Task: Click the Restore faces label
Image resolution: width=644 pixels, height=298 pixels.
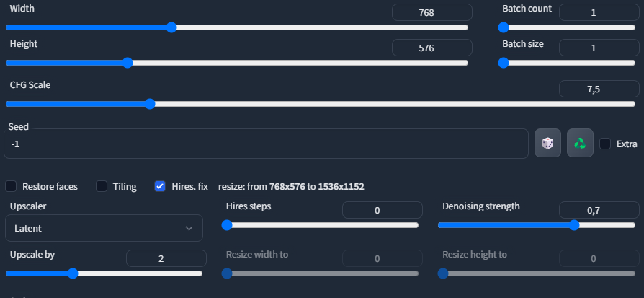Action: point(50,186)
